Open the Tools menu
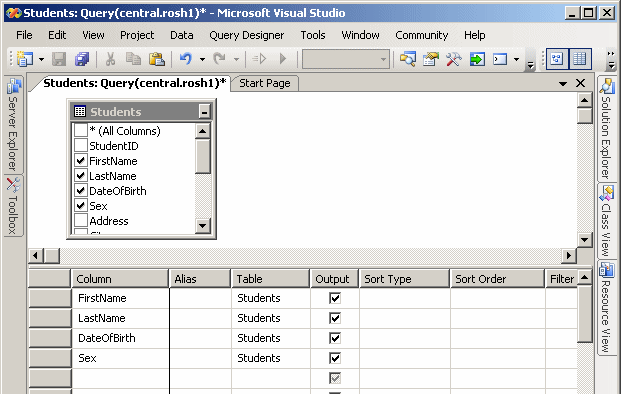The height and width of the screenshot is (394, 621). click(x=313, y=35)
